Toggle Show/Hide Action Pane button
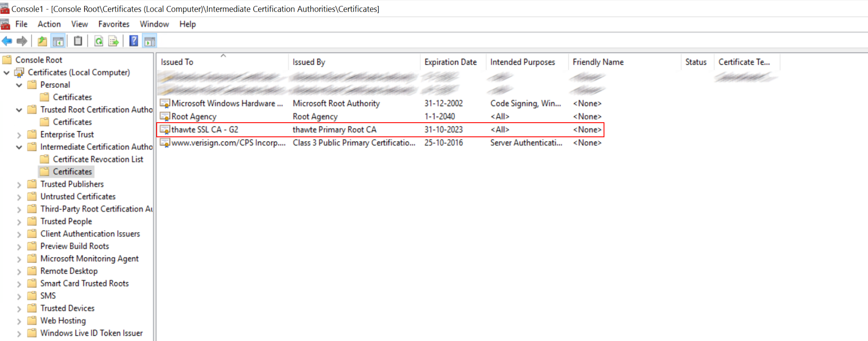 point(150,41)
